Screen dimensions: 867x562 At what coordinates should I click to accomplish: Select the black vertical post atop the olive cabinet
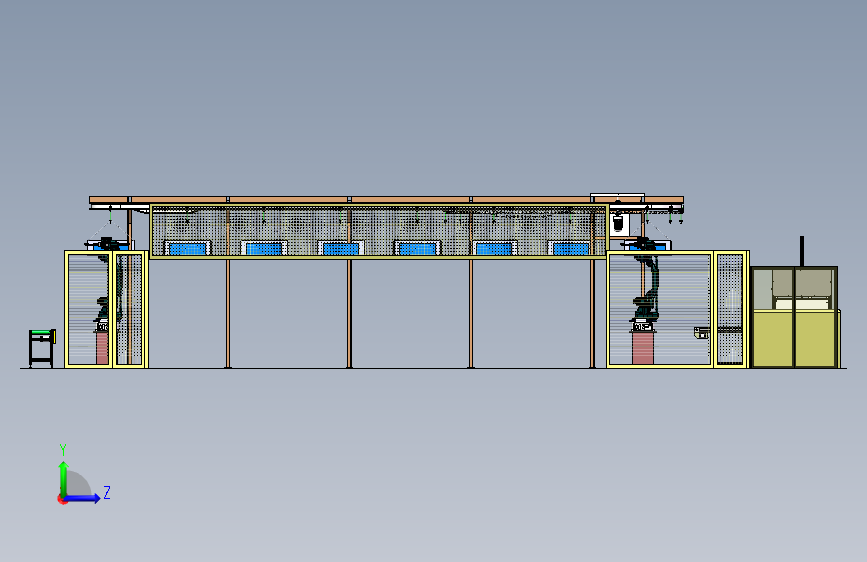[x=802, y=251]
